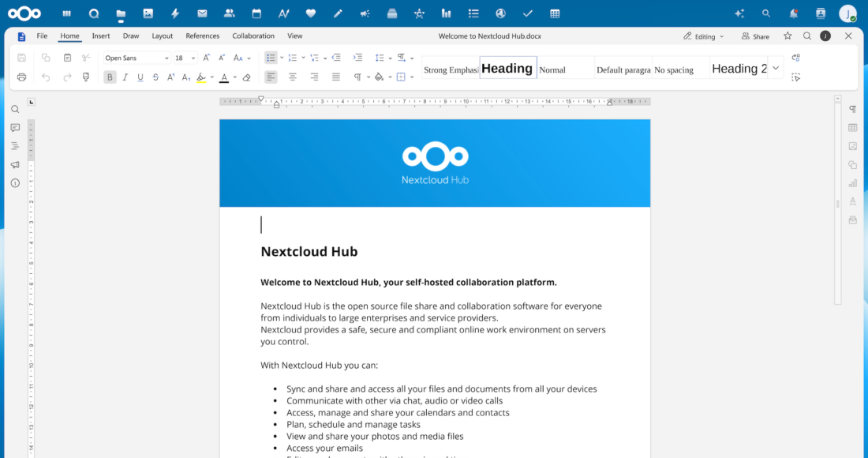The width and height of the screenshot is (868, 458).
Task: Click the red font color swatch
Action: pos(224,77)
